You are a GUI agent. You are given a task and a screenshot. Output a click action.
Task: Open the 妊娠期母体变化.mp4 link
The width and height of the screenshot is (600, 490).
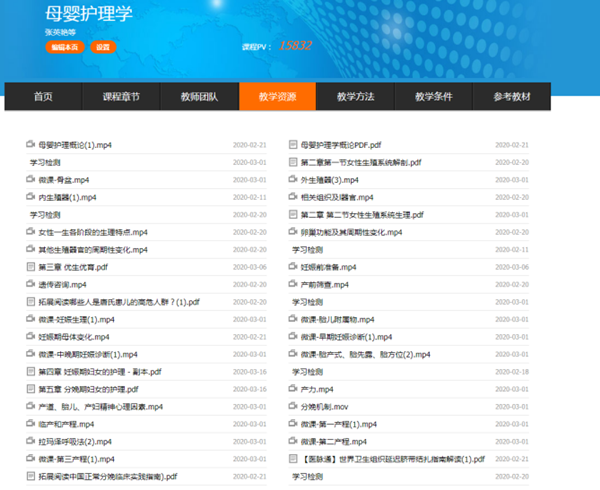tap(74, 337)
